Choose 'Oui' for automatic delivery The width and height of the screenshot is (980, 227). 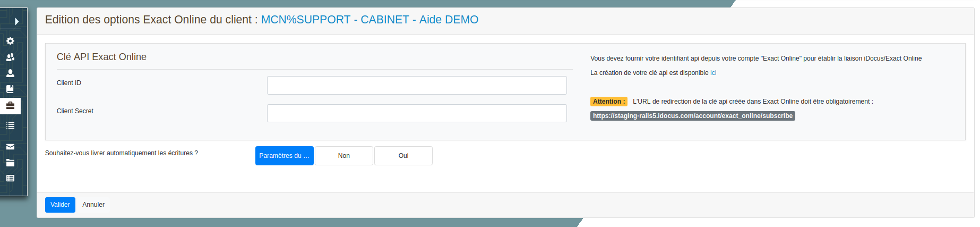403,156
